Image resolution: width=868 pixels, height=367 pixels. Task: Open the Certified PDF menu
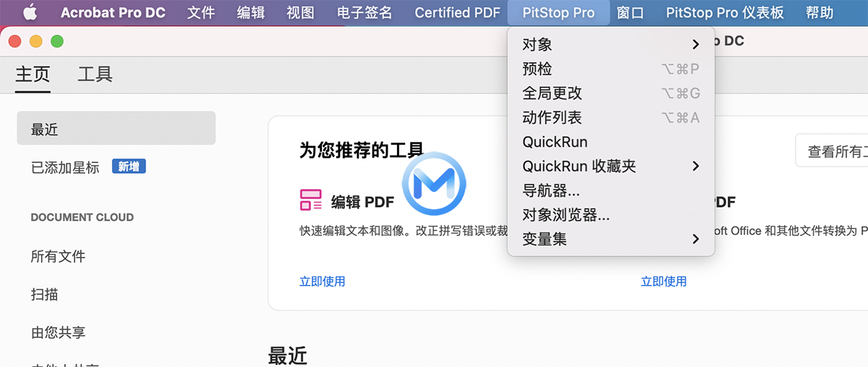pyautogui.click(x=457, y=12)
